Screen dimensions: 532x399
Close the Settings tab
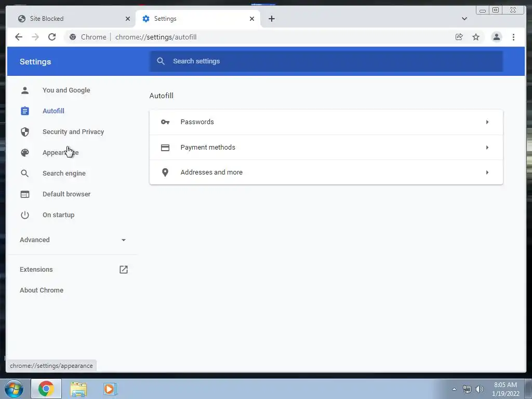click(x=252, y=19)
